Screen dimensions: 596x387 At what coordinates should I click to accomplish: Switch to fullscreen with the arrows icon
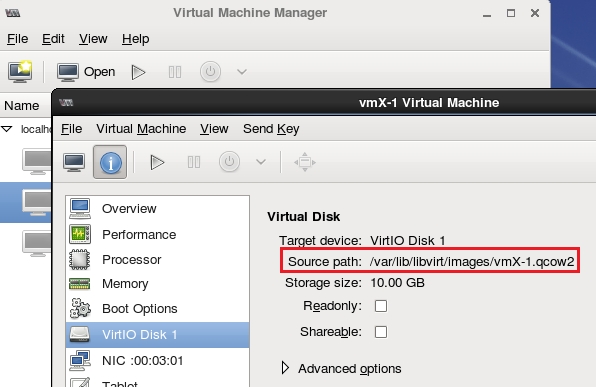[305, 162]
